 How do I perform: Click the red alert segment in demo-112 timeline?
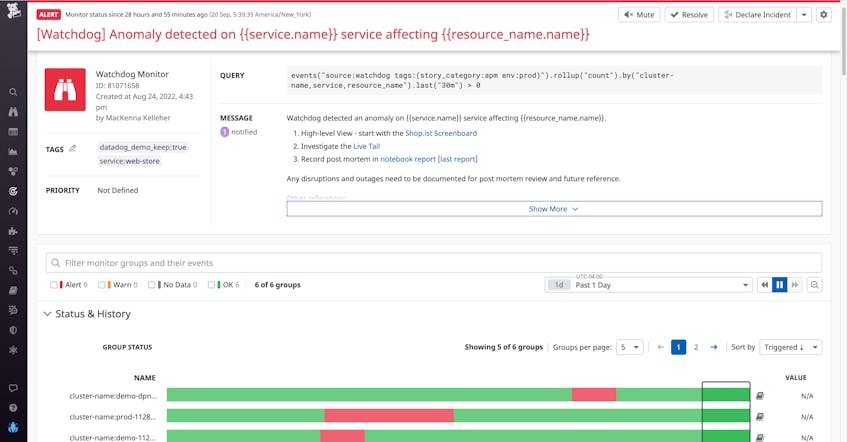point(342,436)
